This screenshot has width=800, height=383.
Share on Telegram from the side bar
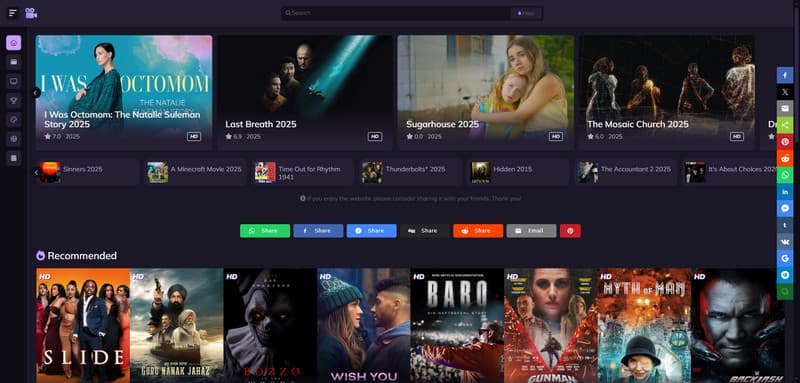[785, 275]
